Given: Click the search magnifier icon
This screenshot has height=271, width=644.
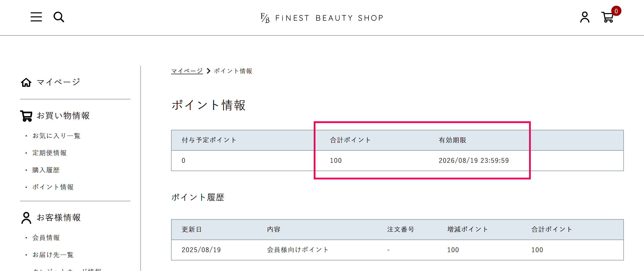Looking at the screenshot, I should tap(59, 17).
